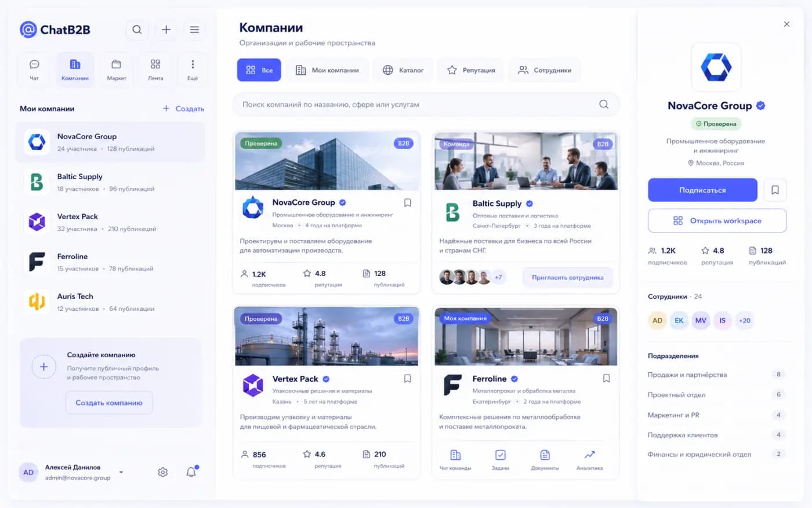Show remaining +20 employees
The image size is (812, 508).
point(744,320)
